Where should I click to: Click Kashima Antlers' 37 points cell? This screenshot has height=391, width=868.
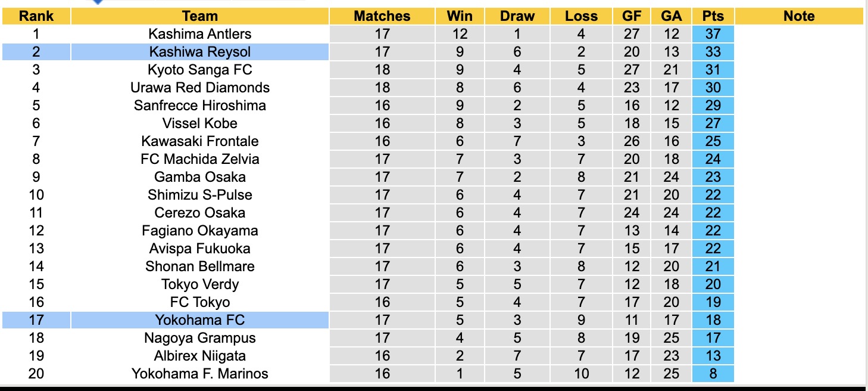click(713, 34)
